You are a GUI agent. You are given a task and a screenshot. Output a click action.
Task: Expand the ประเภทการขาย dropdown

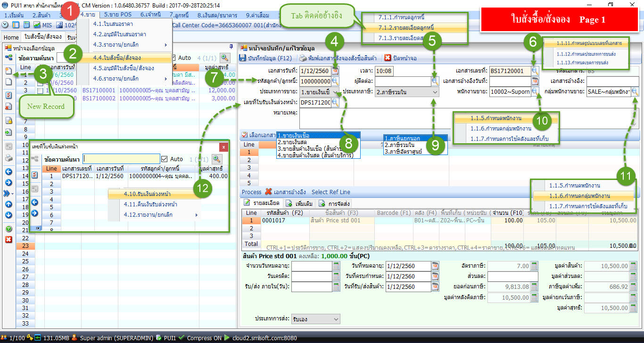(x=335, y=92)
